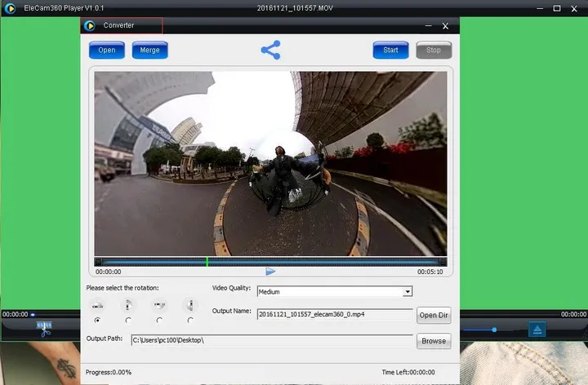Screen dimensions: 588x385
Task: Click the Output Name text field
Action: (334, 313)
